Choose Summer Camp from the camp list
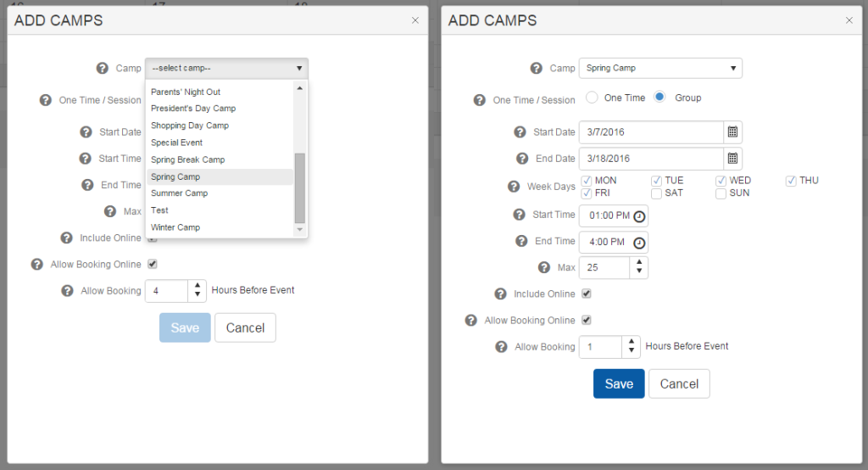Image resolution: width=868 pixels, height=470 pixels. [179, 193]
